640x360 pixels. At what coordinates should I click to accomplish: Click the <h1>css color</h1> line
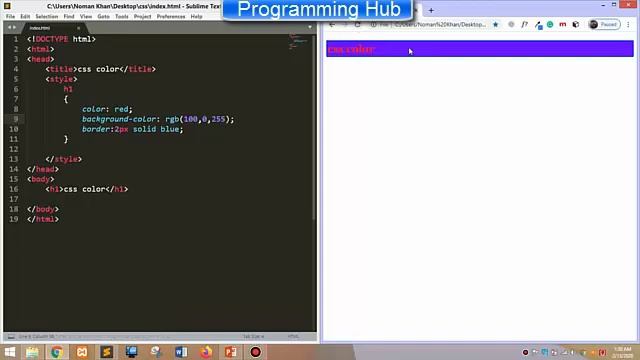[87, 189]
